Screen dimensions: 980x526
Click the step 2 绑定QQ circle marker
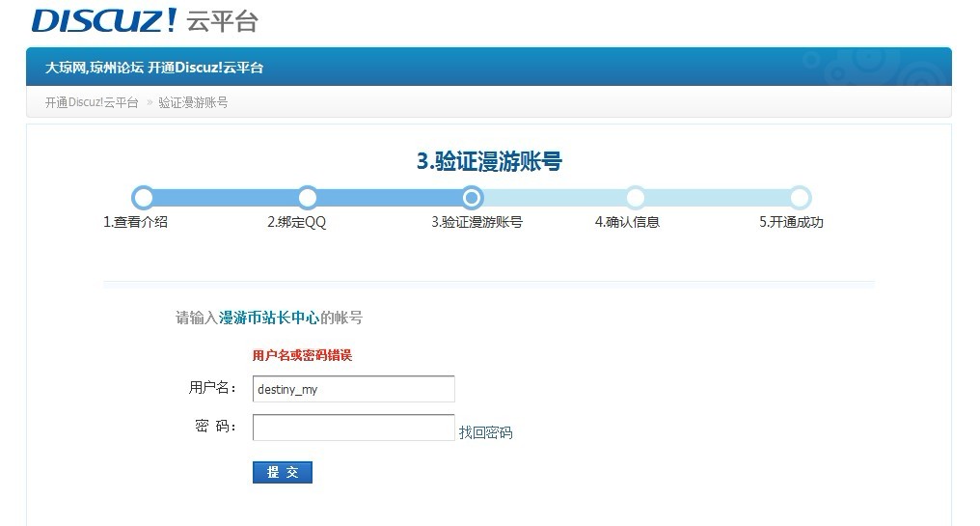pos(308,198)
